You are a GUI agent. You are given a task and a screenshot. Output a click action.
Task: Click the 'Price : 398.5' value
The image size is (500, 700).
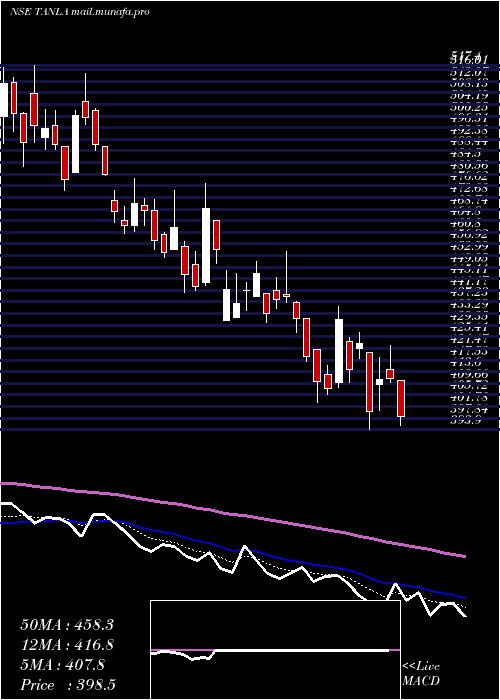[x=69, y=685]
